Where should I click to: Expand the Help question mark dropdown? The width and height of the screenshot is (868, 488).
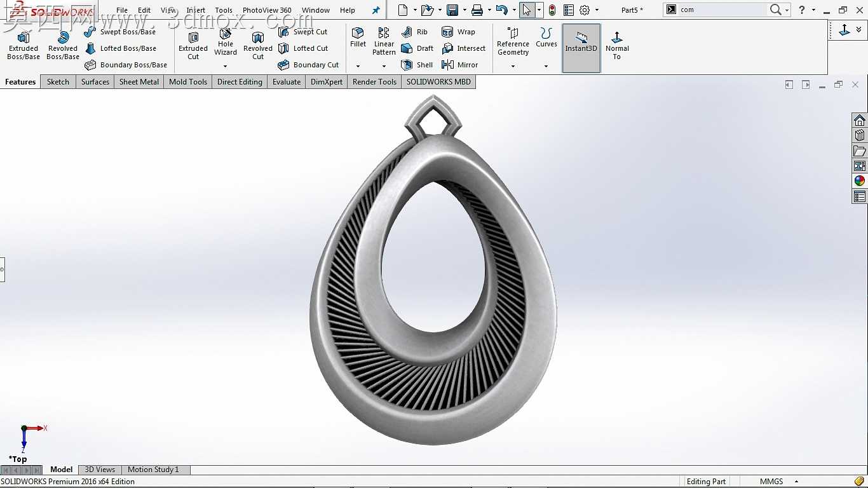814,10
